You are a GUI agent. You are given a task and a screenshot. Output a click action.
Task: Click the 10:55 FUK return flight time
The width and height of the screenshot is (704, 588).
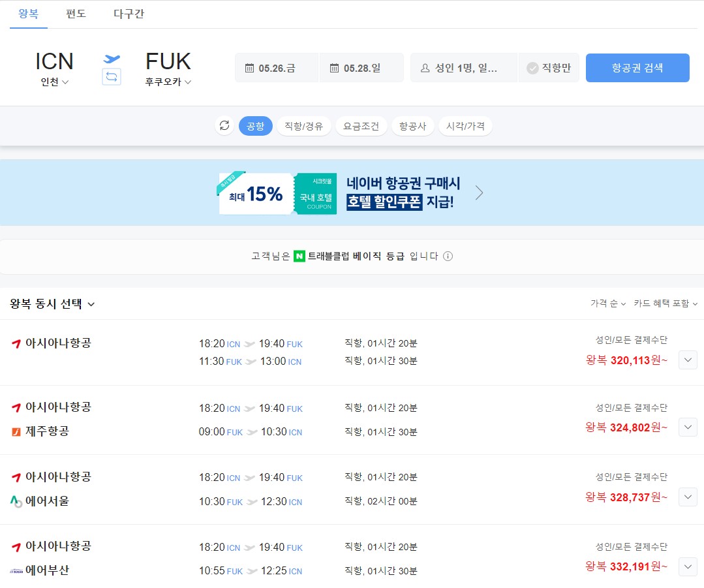pyautogui.click(x=221, y=571)
